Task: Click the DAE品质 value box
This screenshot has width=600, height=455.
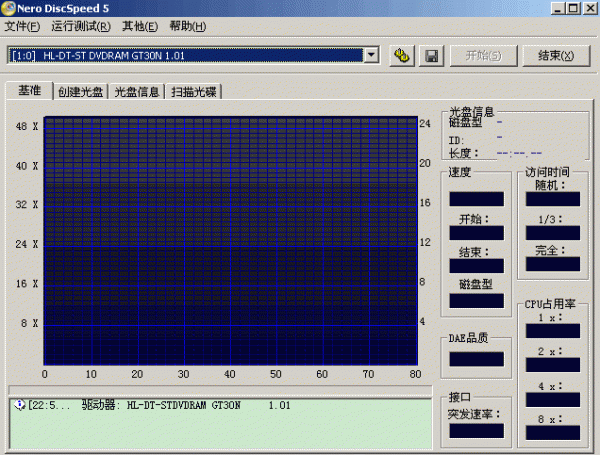Action: pyautogui.click(x=476, y=359)
